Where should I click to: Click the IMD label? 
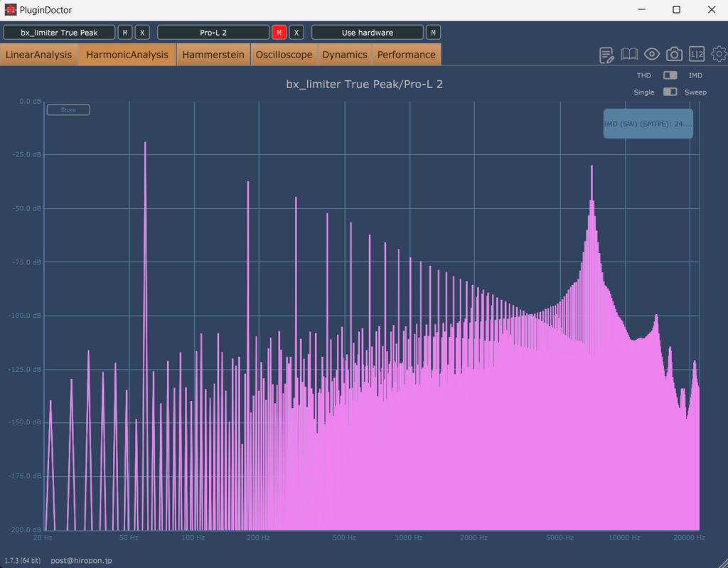(x=695, y=75)
